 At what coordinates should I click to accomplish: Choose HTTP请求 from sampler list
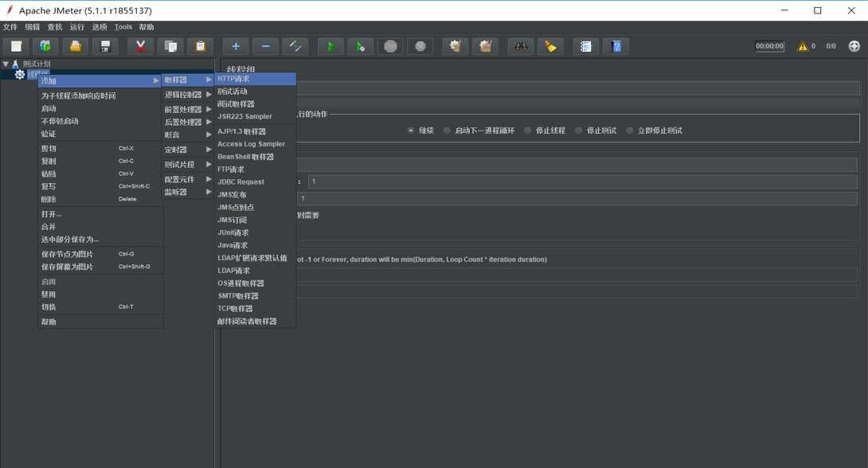pyautogui.click(x=255, y=79)
